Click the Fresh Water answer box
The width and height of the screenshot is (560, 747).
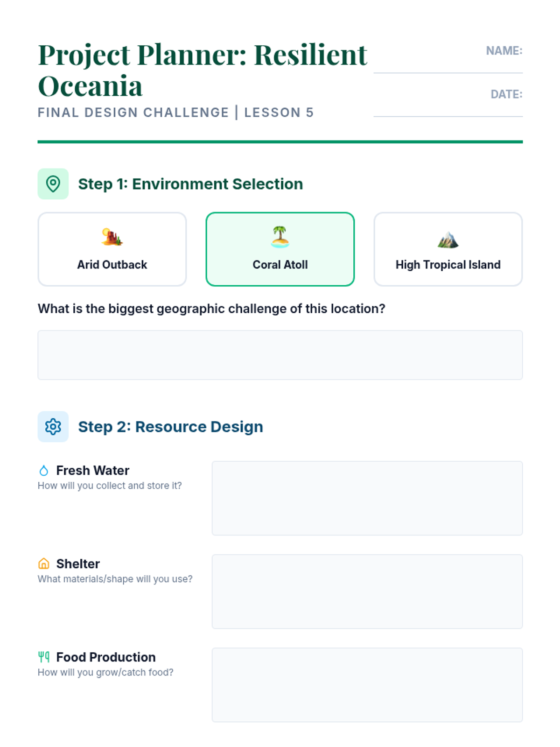pyautogui.click(x=367, y=498)
